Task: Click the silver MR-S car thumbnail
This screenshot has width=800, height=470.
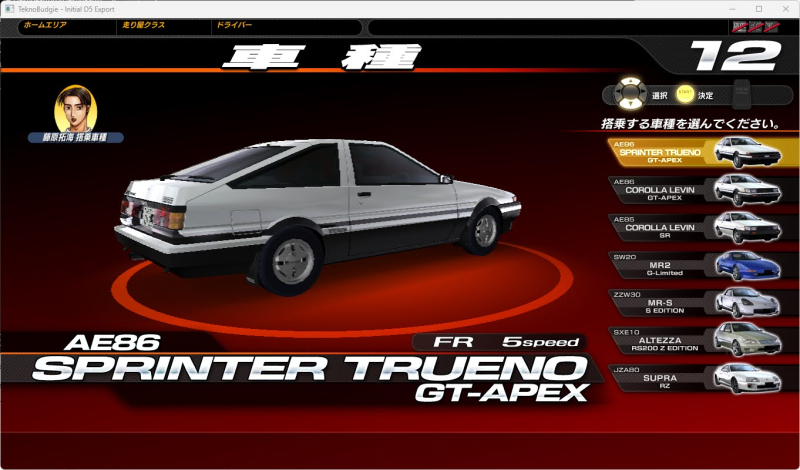Action: pyautogui.click(x=747, y=303)
